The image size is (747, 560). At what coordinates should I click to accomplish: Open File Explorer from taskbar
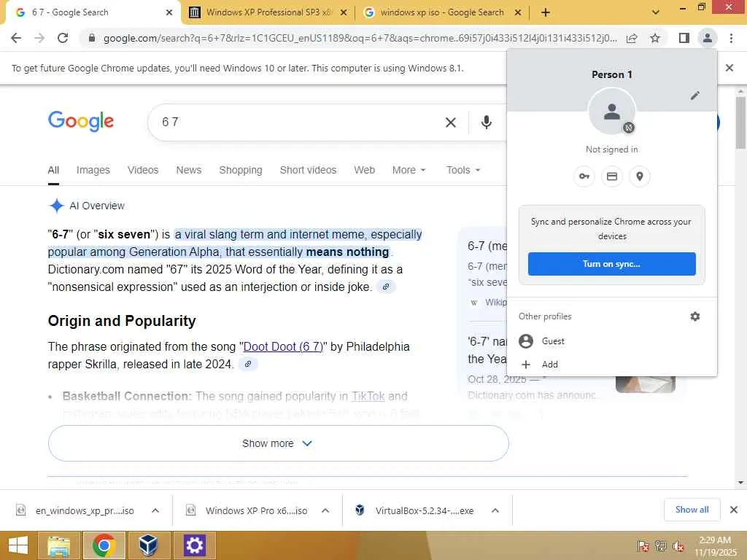pyautogui.click(x=59, y=545)
